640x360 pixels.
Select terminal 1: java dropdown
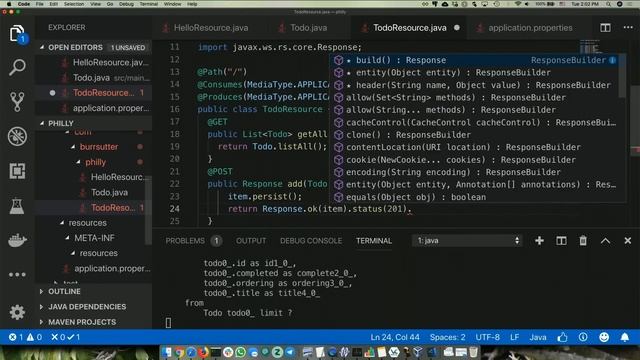467,241
